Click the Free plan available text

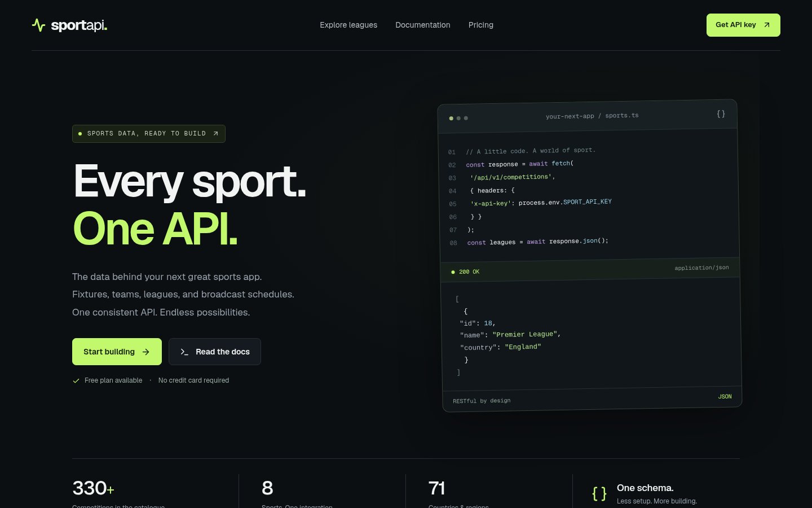(x=113, y=380)
